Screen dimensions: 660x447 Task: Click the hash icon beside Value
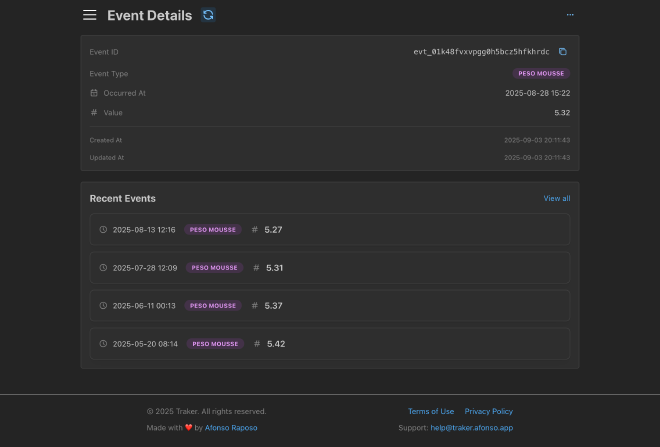click(94, 112)
